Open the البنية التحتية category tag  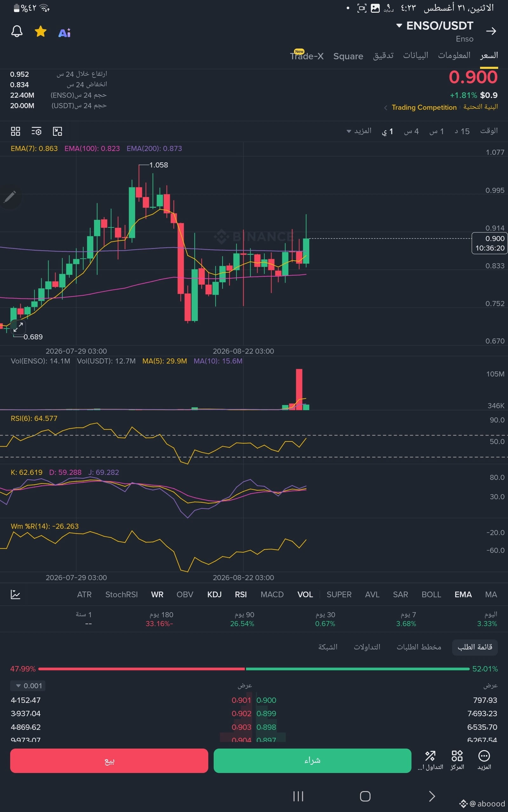[480, 107]
